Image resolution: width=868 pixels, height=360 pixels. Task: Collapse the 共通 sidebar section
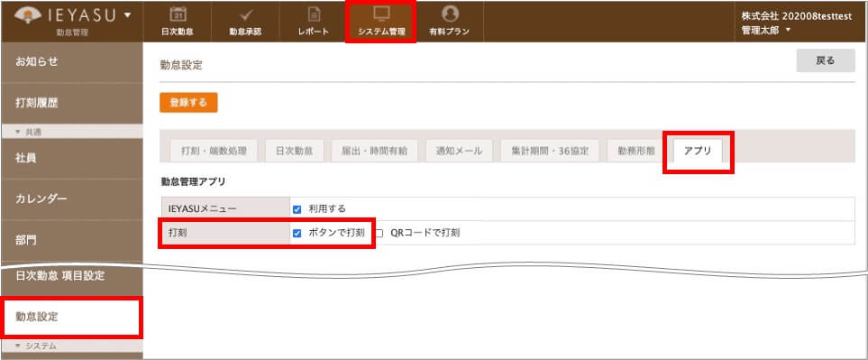pos(29,132)
